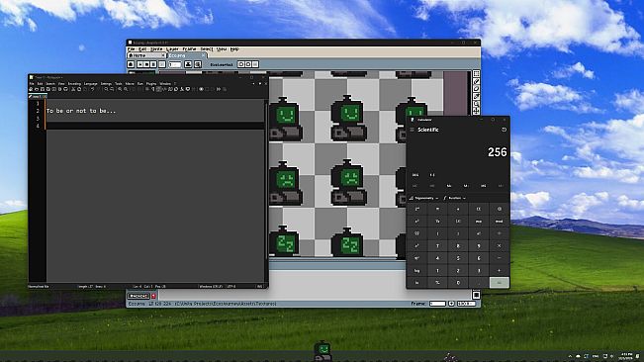Close the Ecojams tab in Aseprite
Viewport: 644px width, 362px height.
tap(203, 55)
